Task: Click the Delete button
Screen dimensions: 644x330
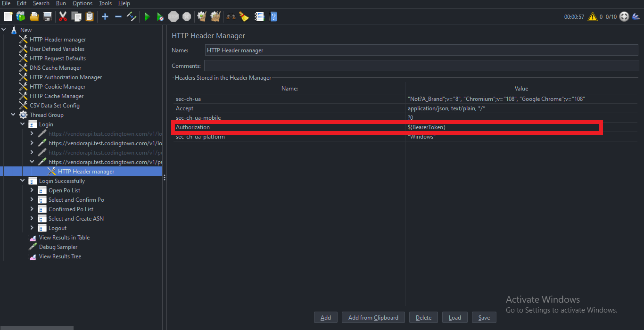Action: [x=423, y=317]
